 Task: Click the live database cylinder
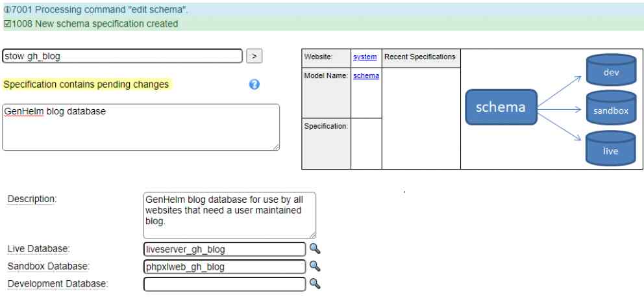[x=611, y=148]
